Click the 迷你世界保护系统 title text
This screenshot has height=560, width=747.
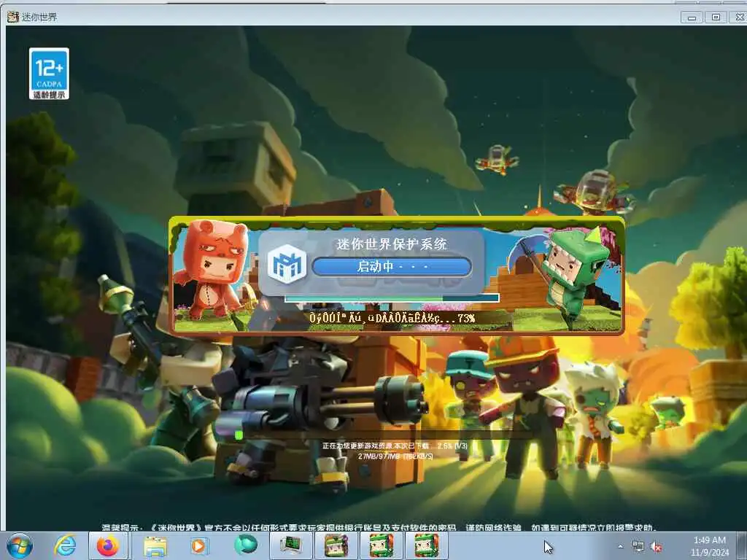point(392,244)
